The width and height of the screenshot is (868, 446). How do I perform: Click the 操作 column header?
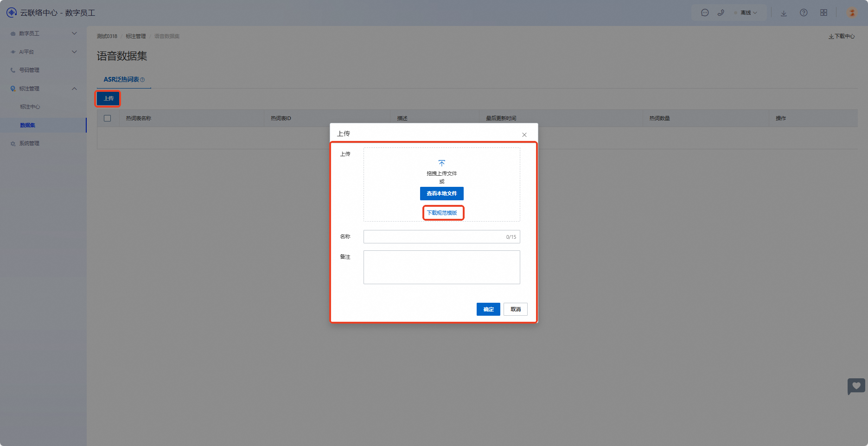781,118
